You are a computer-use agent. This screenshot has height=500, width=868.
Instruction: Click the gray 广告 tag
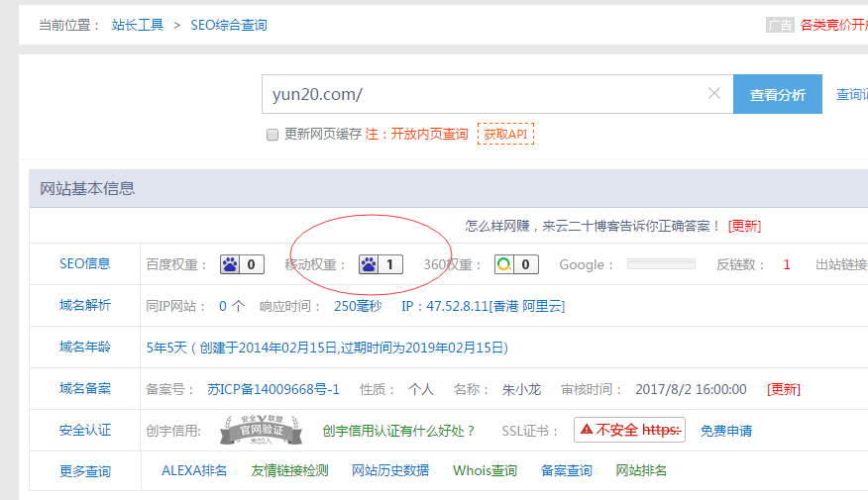(780, 25)
